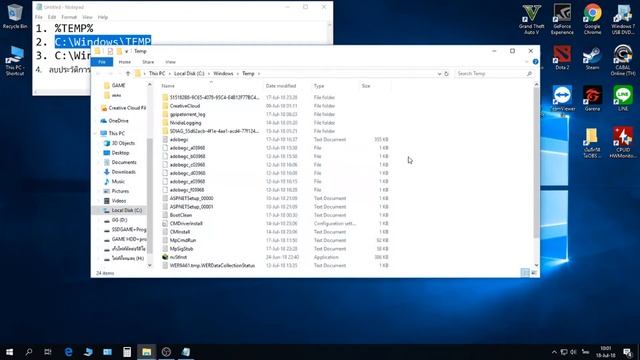Launch GeForce Experience desktop icon
640x360 pixels.
pos(562,19)
